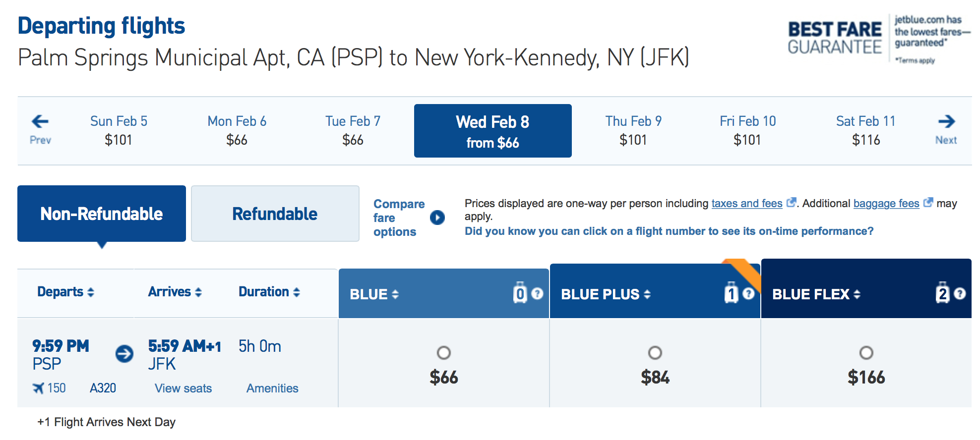Viewport: 980px width, 440px height.
Task: Select the Non-Refundable fares tab
Action: (101, 214)
